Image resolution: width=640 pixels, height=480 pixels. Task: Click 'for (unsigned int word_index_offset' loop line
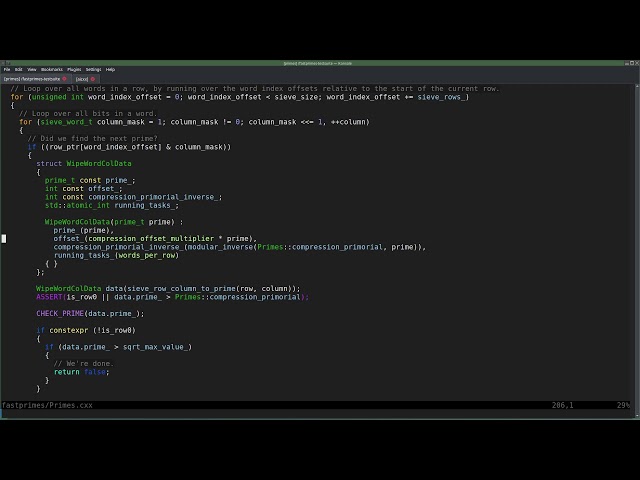[x=240, y=97]
